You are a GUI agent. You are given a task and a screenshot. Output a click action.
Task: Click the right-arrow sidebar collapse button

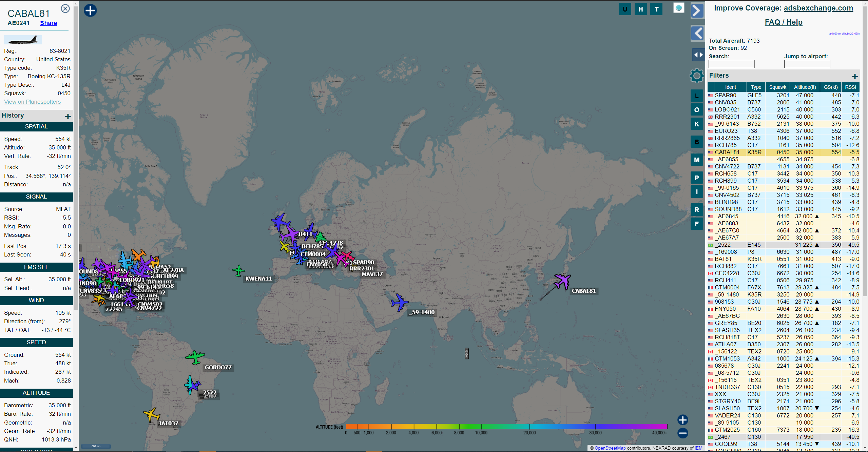(x=697, y=11)
